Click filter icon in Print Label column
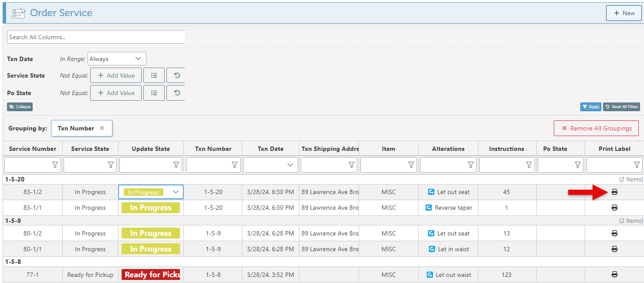644x283 pixels. [637, 165]
